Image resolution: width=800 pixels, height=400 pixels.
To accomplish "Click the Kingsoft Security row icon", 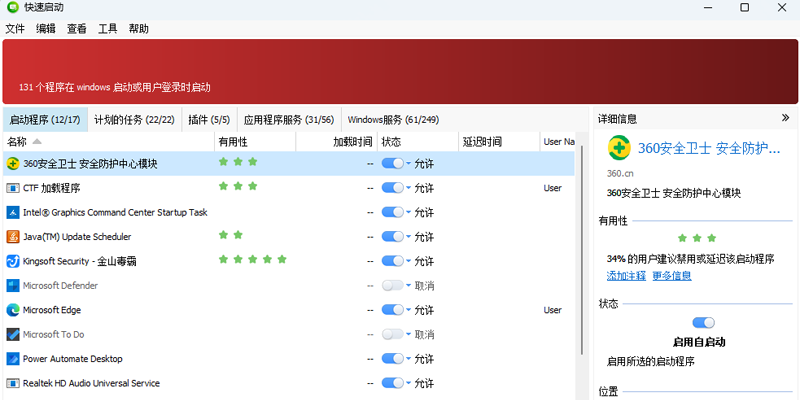I will (13, 261).
